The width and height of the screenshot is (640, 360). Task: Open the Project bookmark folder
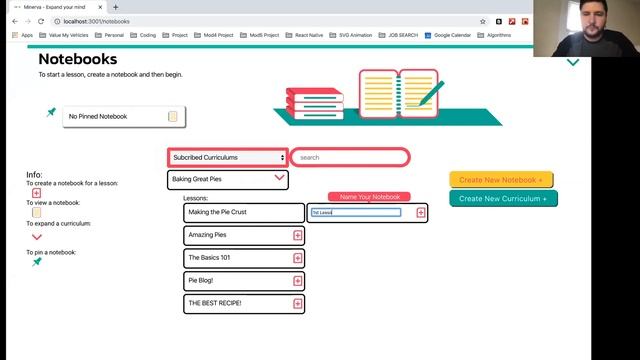tap(175, 35)
